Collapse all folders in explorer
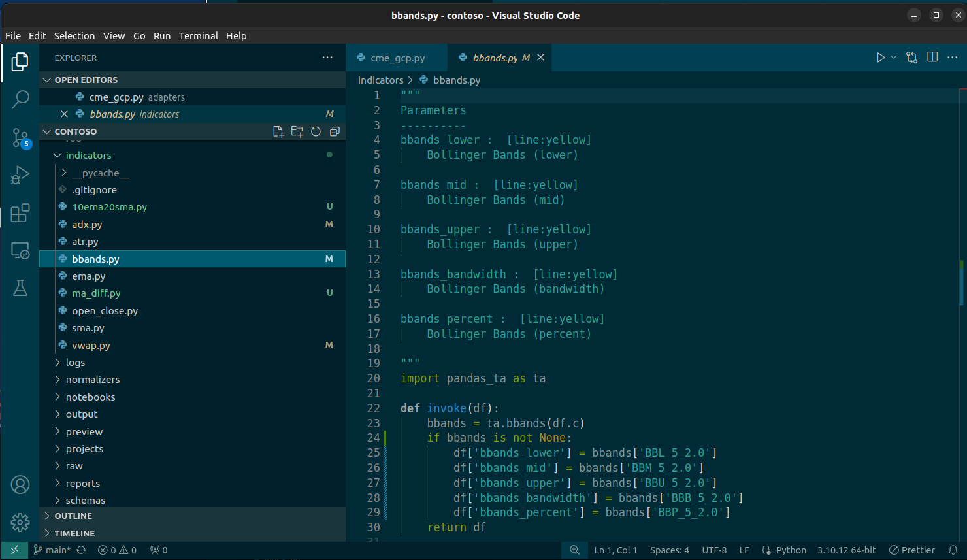Image resolution: width=967 pixels, height=560 pixels. click(x=335, y=131)
